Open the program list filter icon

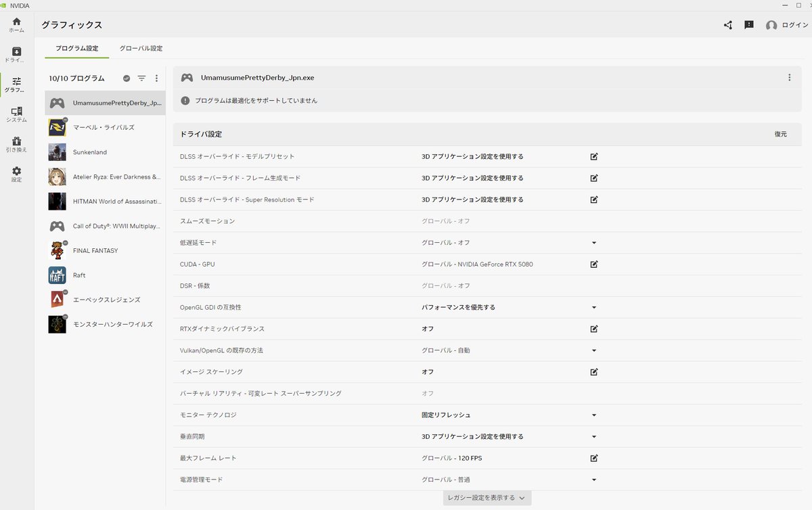click(x=141, y=78)
